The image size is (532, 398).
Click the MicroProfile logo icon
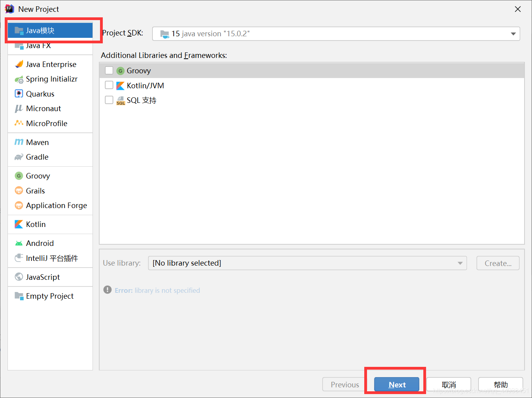pyautogui.click(x=19, y=123)
